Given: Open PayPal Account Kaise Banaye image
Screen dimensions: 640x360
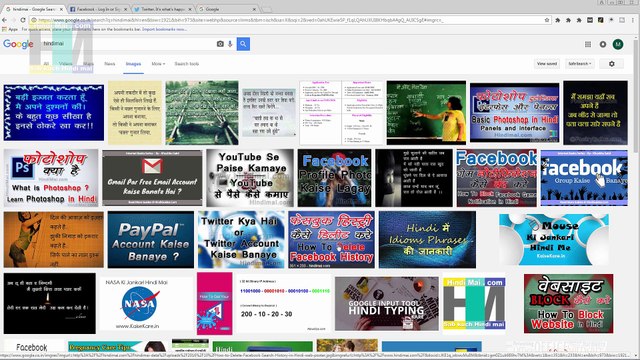Looking at the screenshot, I should tap(151, 240).
